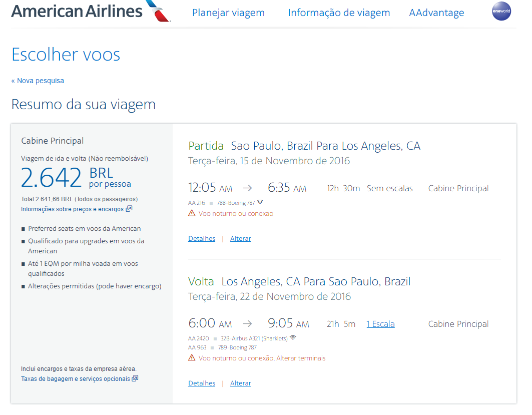Go back via Nova pesquisa link

(x=38, y=81)
